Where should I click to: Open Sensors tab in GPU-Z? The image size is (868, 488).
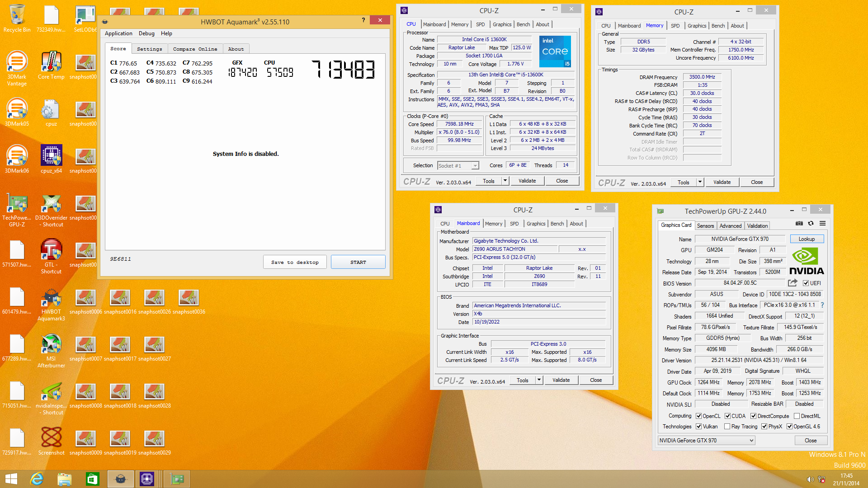coord(705,225)
